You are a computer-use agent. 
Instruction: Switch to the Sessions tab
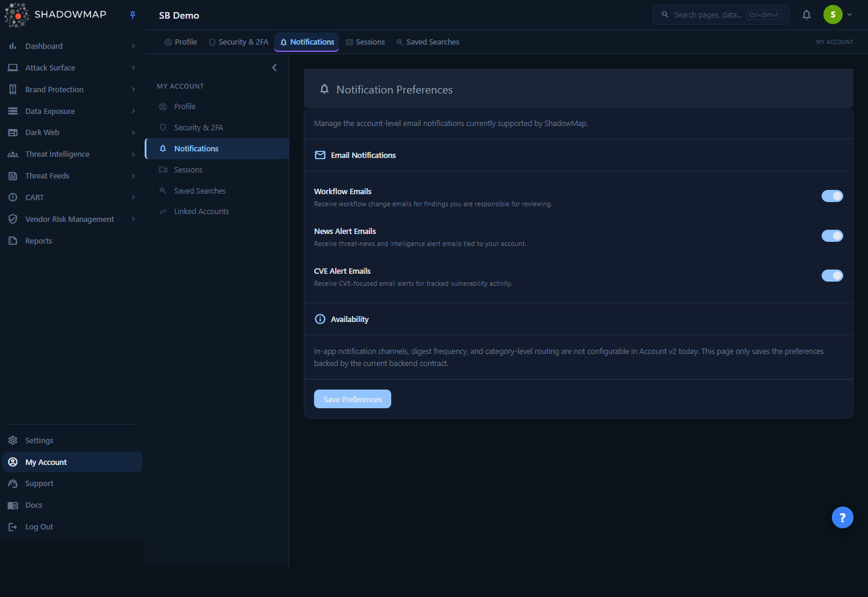[365, 42]
